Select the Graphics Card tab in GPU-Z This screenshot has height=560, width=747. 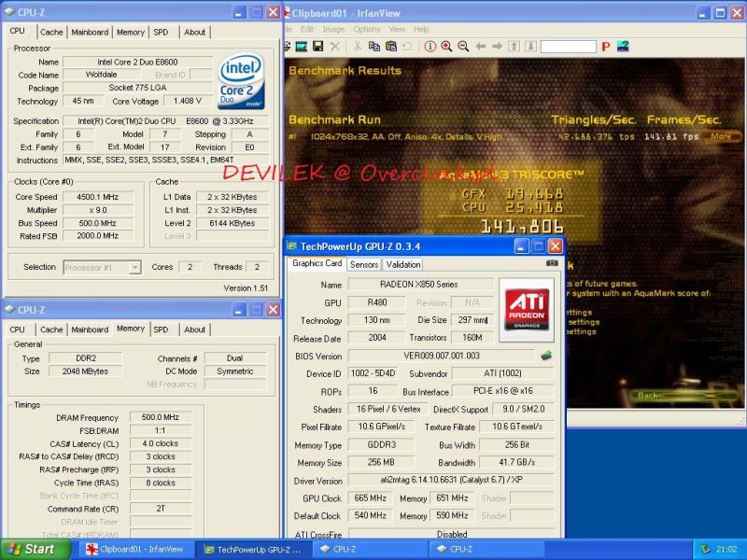(317, 263)
